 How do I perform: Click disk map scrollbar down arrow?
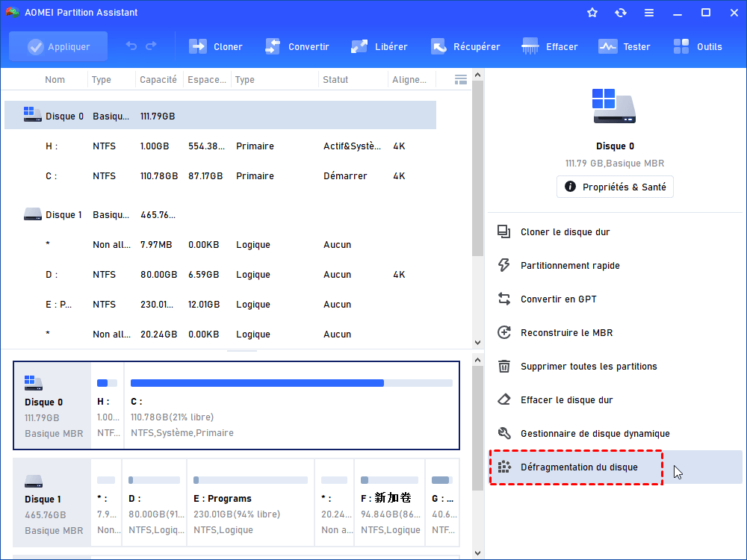coord(477,553)
